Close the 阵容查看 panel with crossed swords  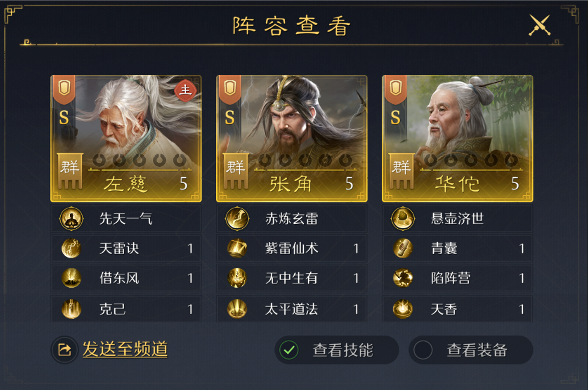(539, 25)
